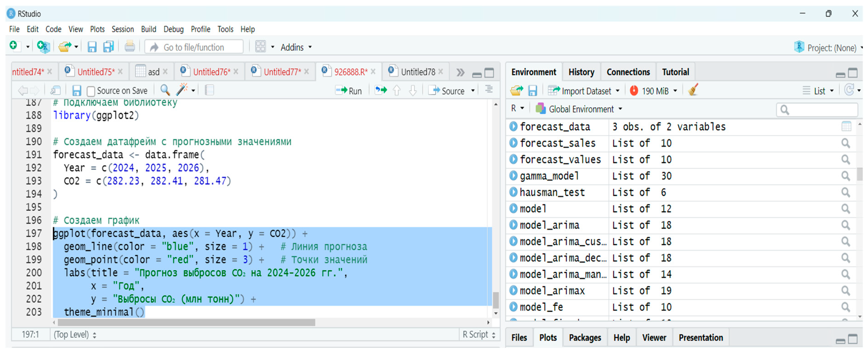Enable the Source on Save checkbox

click(91, 91)
